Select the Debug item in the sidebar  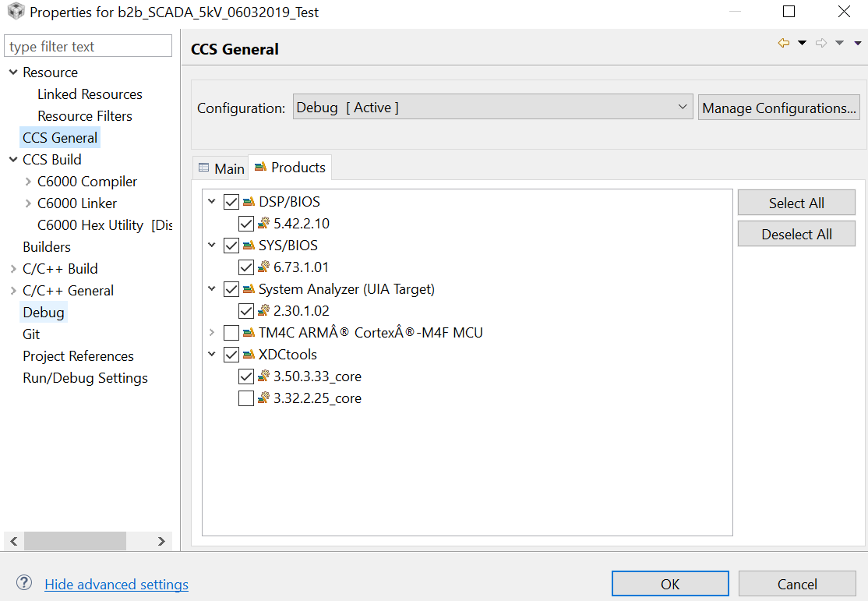(43, 312)
